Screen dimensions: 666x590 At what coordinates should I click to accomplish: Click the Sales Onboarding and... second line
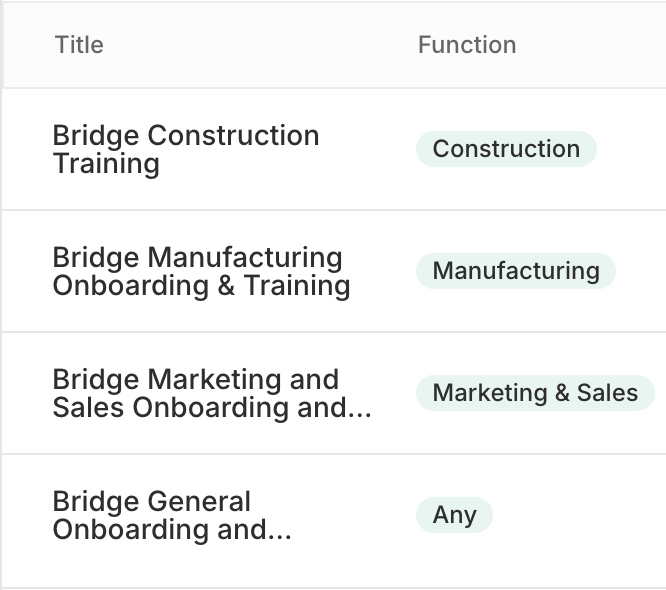(x=211, y=408)
